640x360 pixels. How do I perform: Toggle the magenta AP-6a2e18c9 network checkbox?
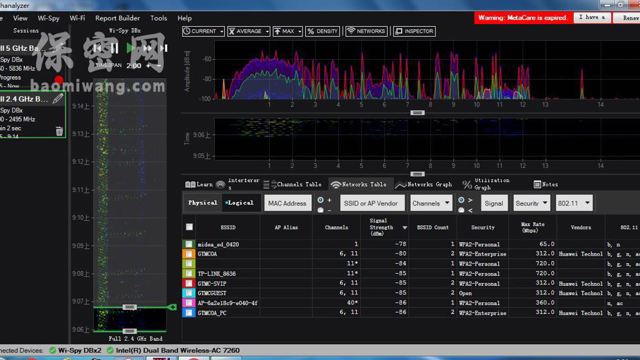pyautogui.click(x=189, y=303)
